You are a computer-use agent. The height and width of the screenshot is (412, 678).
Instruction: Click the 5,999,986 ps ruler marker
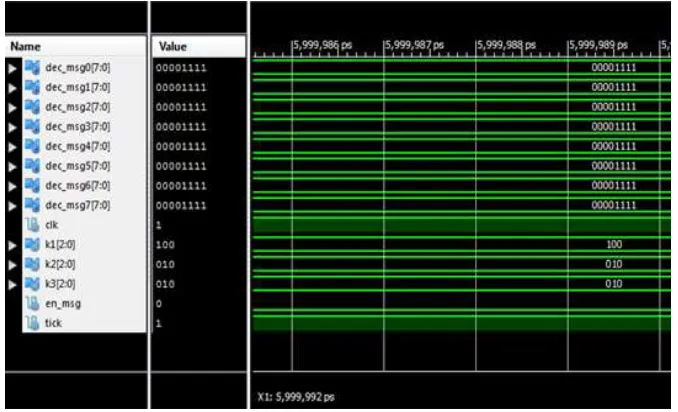point(323,45)
